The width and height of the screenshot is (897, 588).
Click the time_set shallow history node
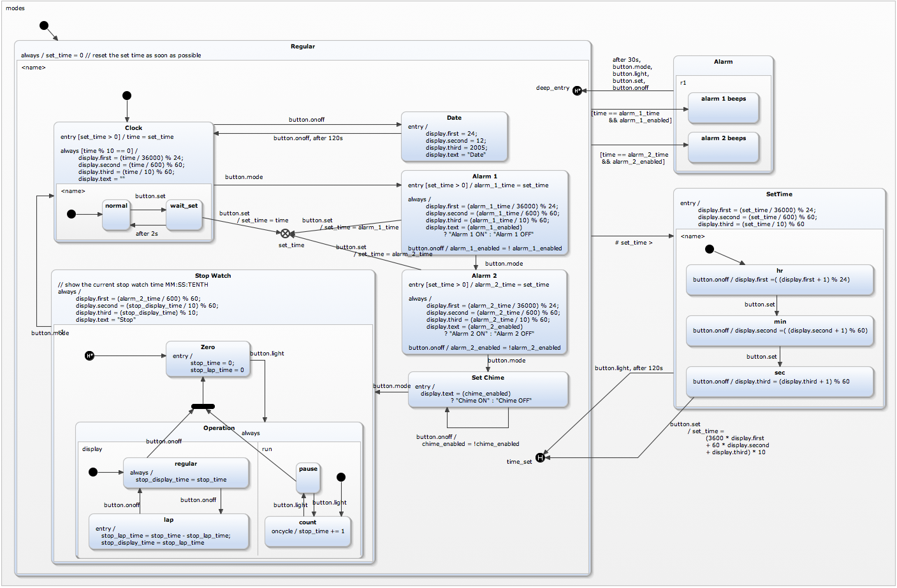pos(539,457)
